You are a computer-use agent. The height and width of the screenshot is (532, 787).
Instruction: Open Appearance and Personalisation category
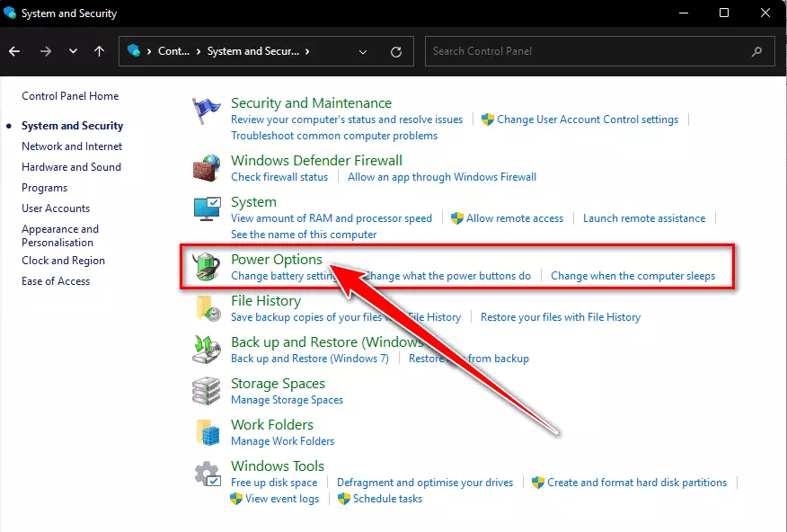pyautogui.click(x=60, y=235)
